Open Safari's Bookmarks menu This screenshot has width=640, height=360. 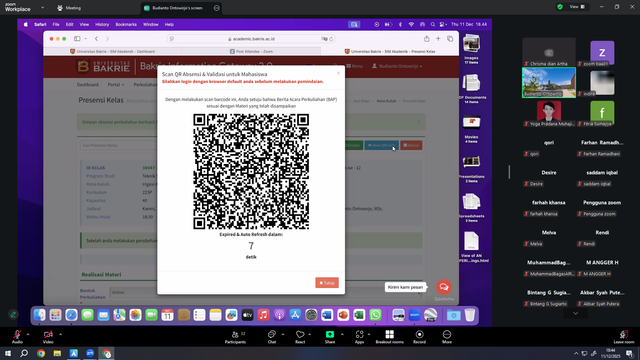[126, 24]
